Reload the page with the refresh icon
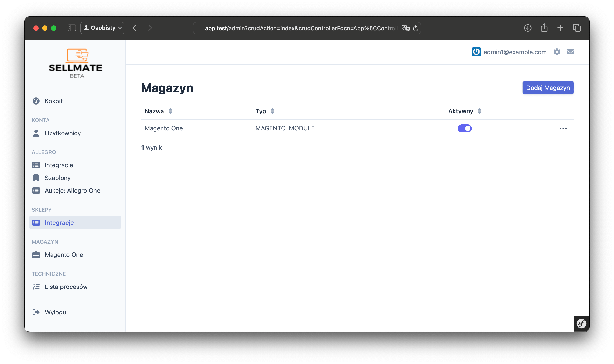This screenshot has width=614, height=364. [x=415, y=28]
